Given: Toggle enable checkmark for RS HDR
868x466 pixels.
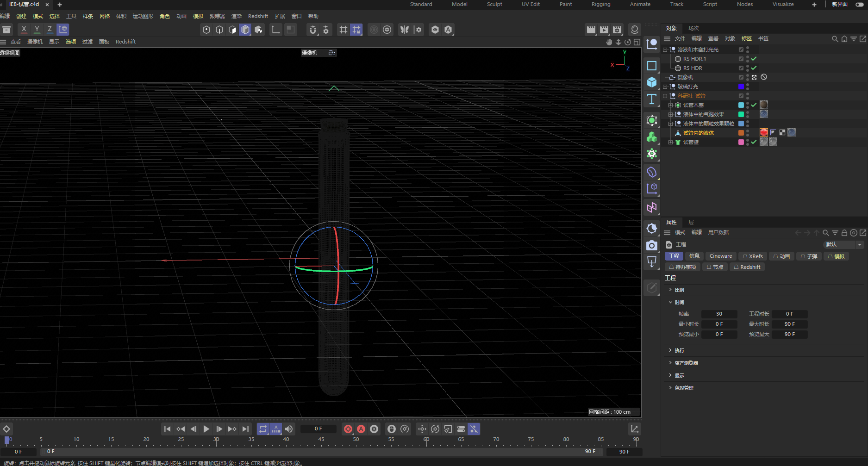Looking at the screenshot, I should (754, 68).
